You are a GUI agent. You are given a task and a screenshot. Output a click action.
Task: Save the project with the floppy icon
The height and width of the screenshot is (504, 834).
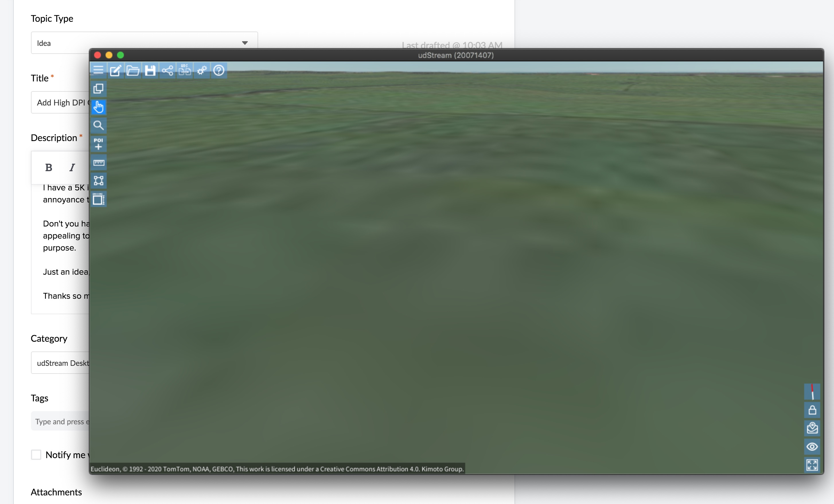[150, 70]
